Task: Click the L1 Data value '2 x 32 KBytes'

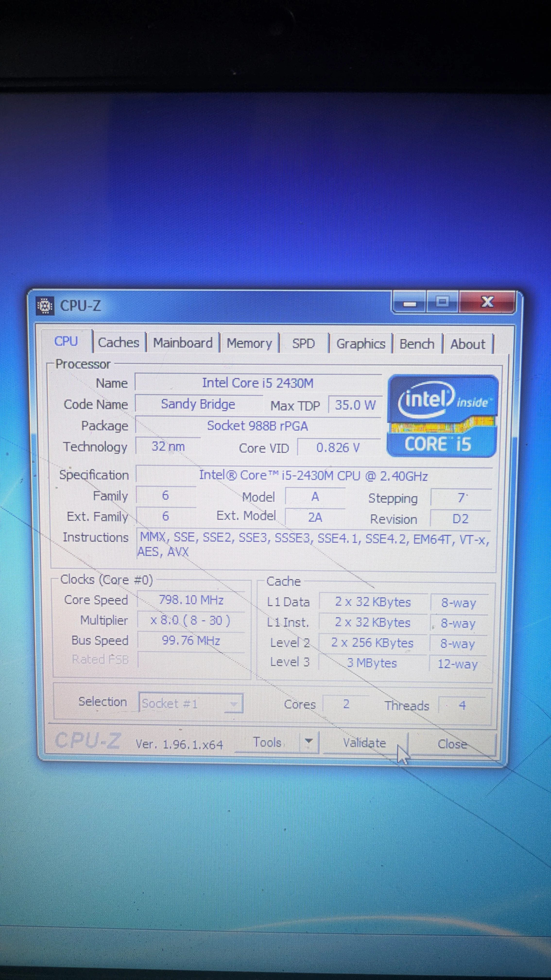Action: pos(373,602)
